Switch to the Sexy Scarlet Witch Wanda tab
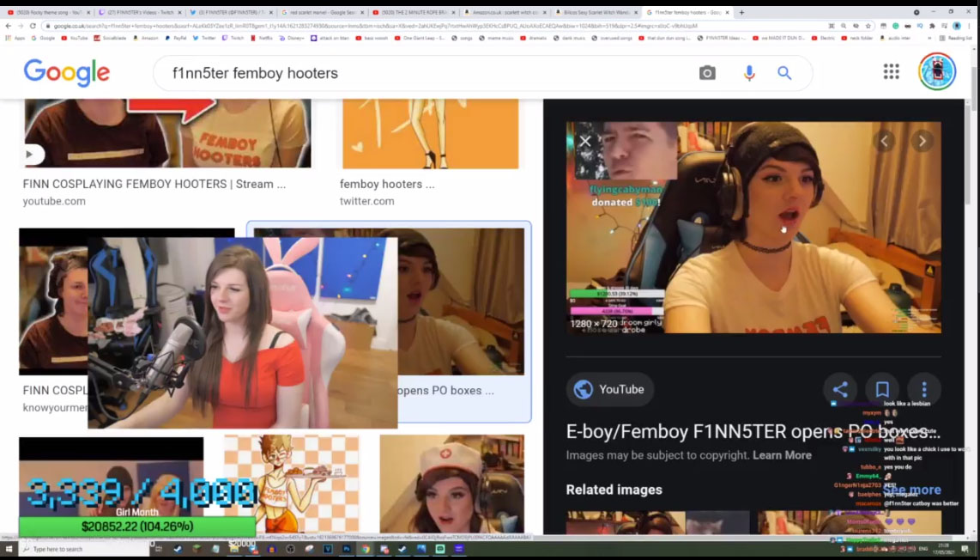Image resolution: width=980 pixels, height=560 pixels. pos(595,13)
